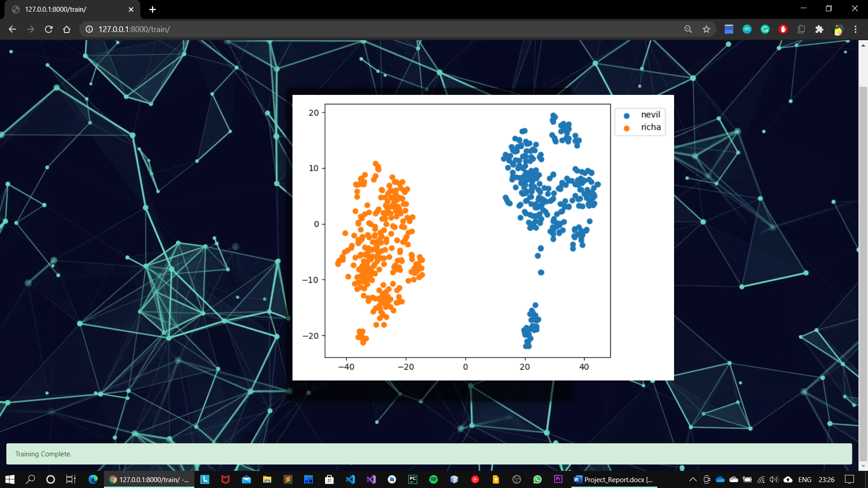Open Visual Studio Code
This screenshot has height=488, width=868.
350,479
